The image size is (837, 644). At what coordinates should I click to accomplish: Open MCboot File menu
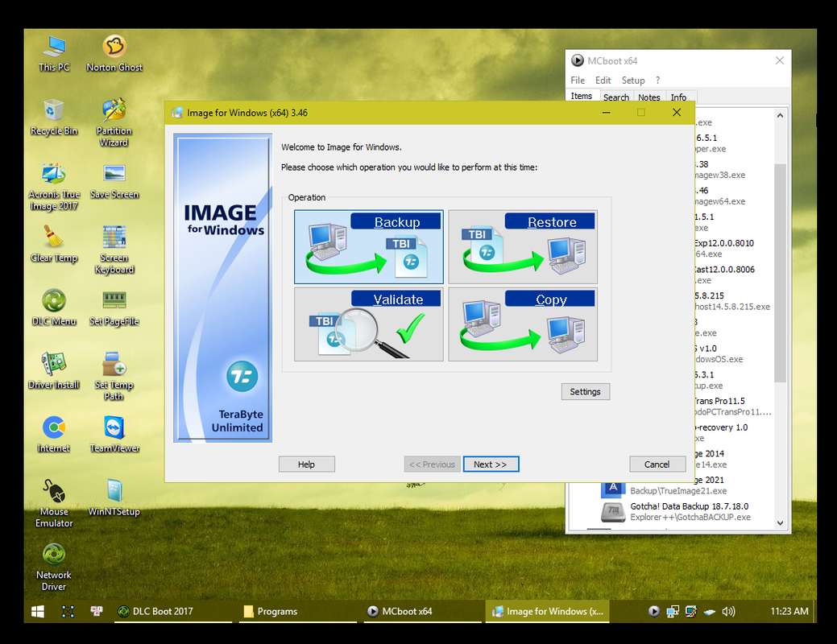click(x=578, y=80)
